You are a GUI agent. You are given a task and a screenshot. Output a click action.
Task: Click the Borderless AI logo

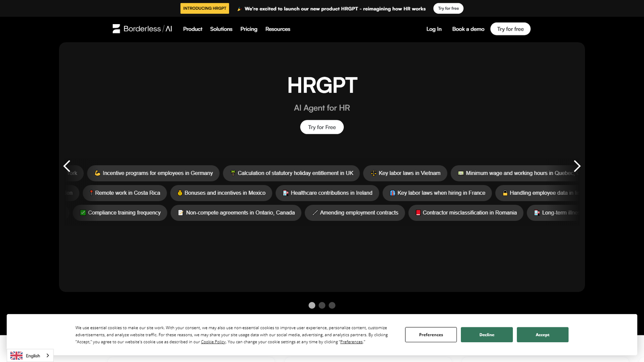tap(142, 29)
